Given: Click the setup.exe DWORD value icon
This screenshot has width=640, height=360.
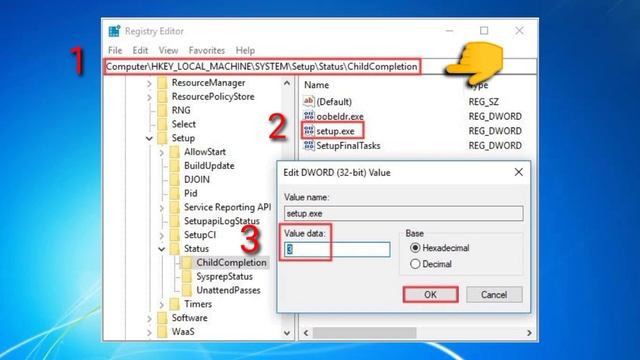Looking at the screenshot, I should click(309, 131).
